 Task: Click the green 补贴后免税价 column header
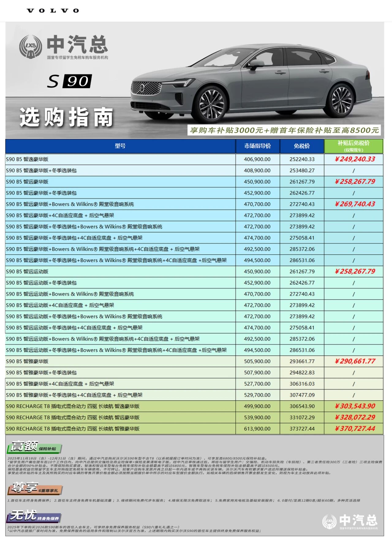pyautogui.click(x=353, y=146)
